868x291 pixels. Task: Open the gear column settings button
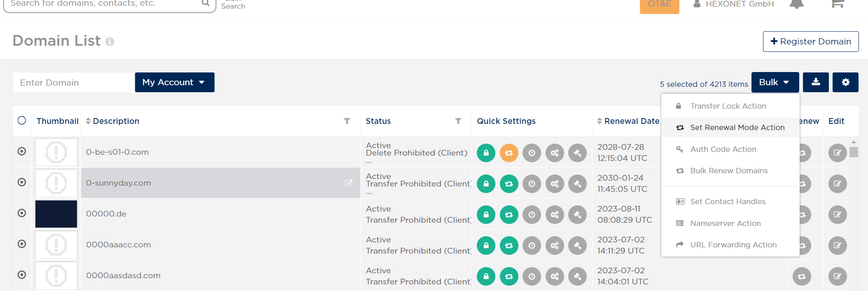(845, 82)
